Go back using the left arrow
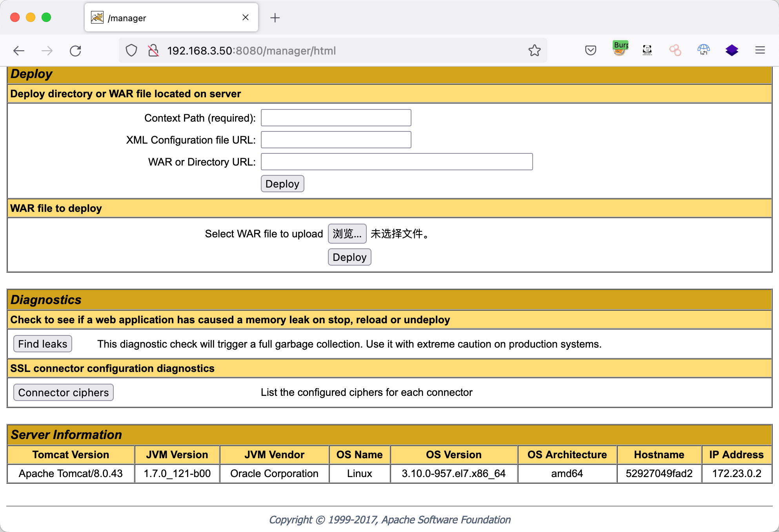Image resolution: width=779 pixels, height=532 pixels. click(x=19, y=51)
